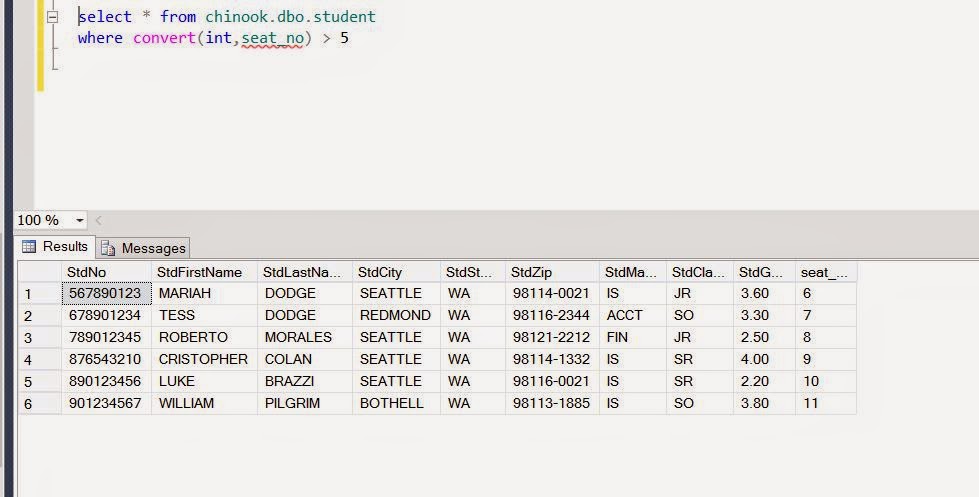Viewport: 979px width, 497px height.
Task: Click the Messages tab icon
Action: coord(107,248)
